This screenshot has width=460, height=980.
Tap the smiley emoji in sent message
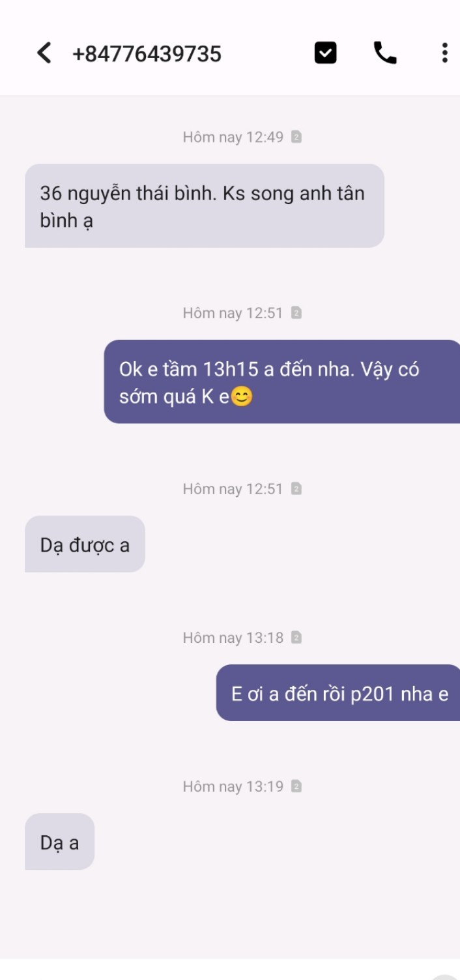click(242, 396)
